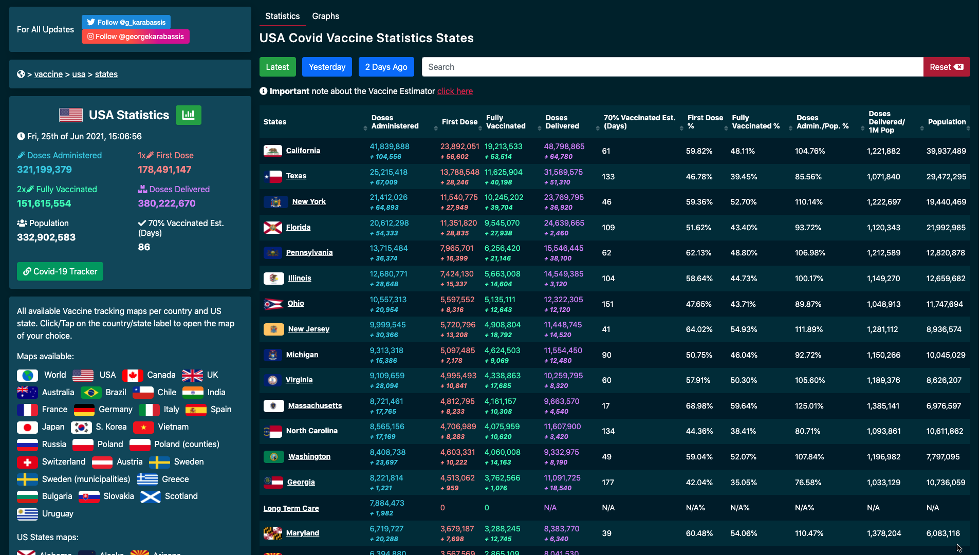The image size is (980, 555).
Task: Click the UK flag in maps list
Action: pyautogui.click(x=193, y=375)
